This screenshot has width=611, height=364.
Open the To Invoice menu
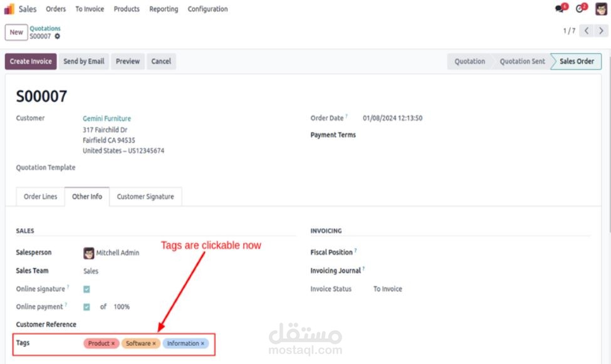(90, 9)
